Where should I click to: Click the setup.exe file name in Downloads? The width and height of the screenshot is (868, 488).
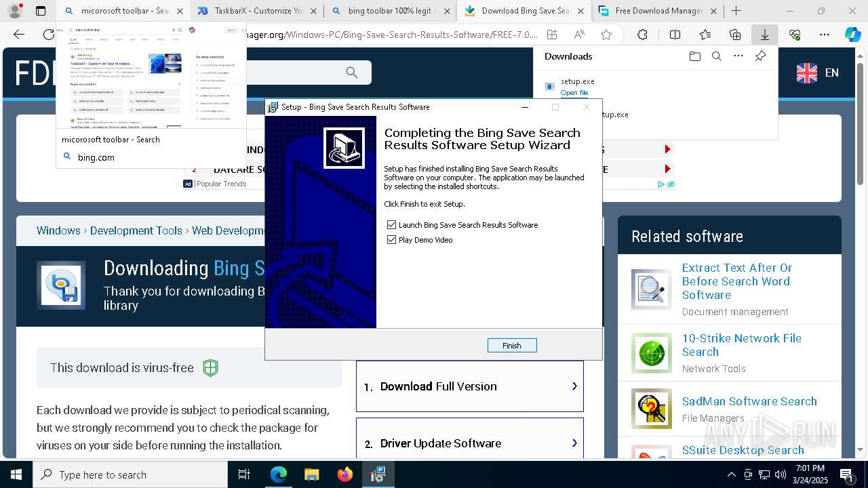click(578, 81)
